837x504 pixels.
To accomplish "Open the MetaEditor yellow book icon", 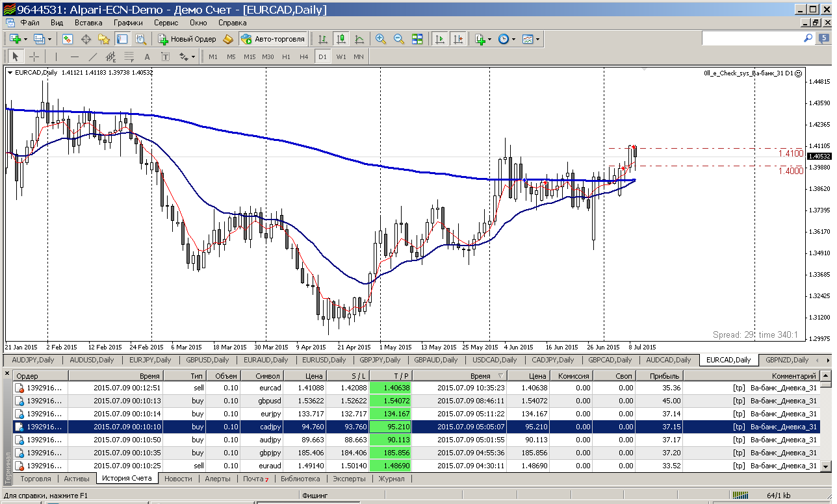I will 228,39.
